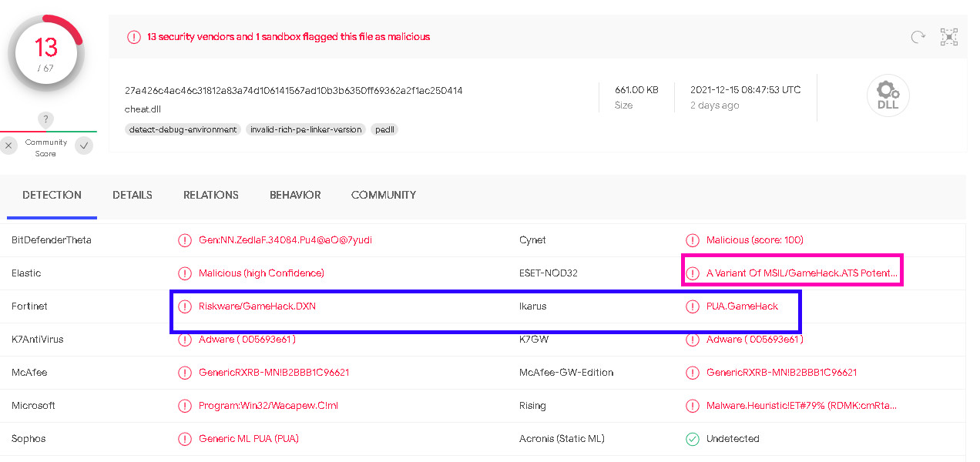The image size is (980, 462).
Task: Click the 13 security vendors flagged message
Action: (289, 37)
